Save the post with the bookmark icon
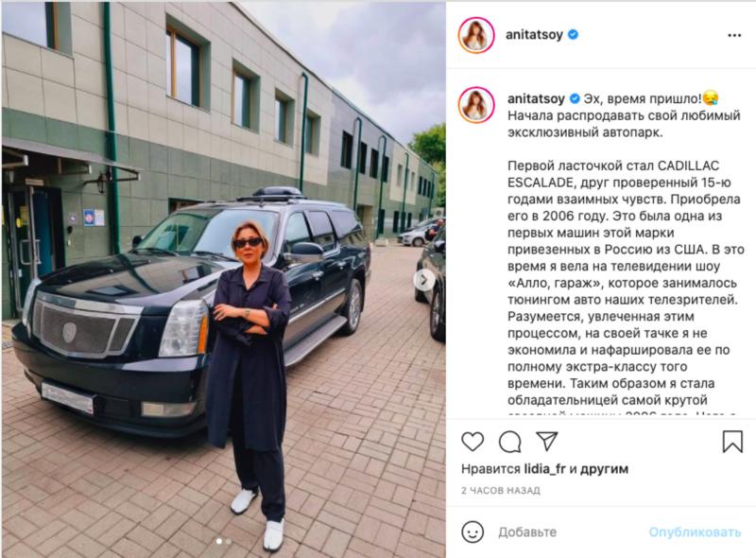This screenshot has height=558, width=756. (732, 442)
